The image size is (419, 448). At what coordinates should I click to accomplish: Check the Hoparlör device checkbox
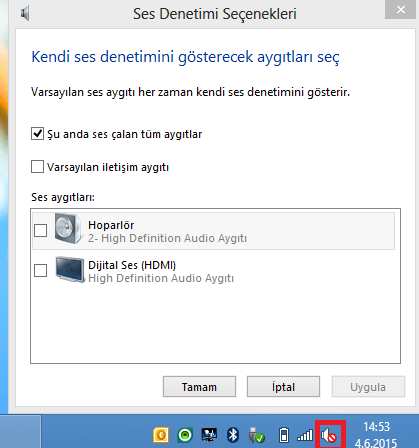click(41, 230)
